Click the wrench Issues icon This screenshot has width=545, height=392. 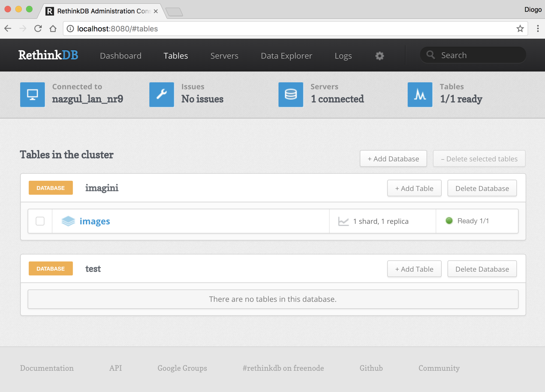[162, 95]
